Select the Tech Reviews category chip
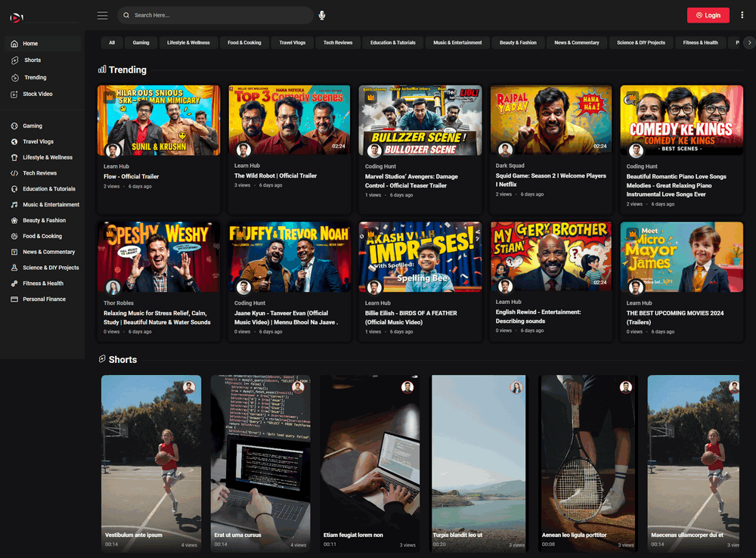756x558 pixels. pyautogui.click(x=338, y=43)
